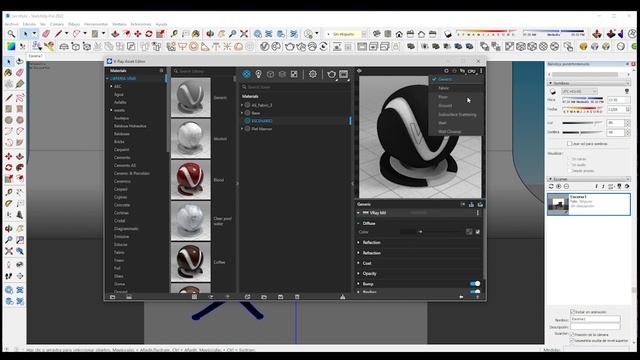The image size is (640, 360).
Task: Toggle 'Usar sol para sombras' checkbox
Action: pos(569,144)
